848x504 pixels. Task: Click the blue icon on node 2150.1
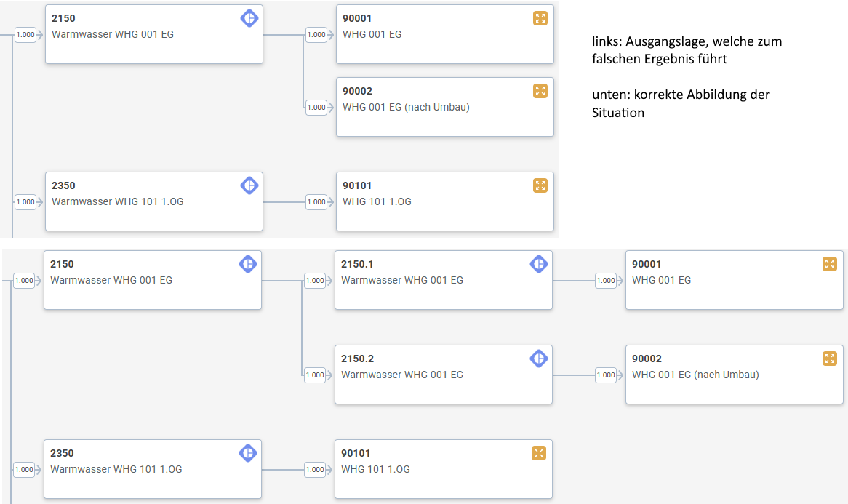tap(538, 264)
